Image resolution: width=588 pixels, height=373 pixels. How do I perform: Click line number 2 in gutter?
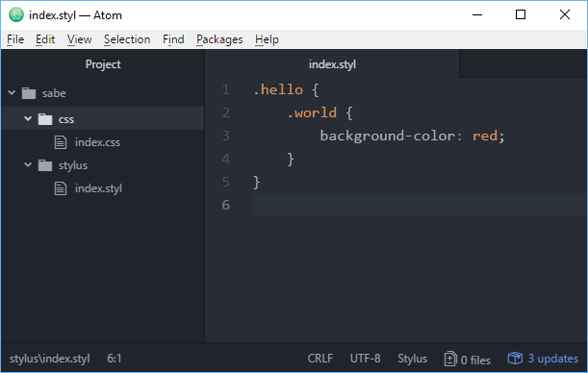click(x=225, y=112)
